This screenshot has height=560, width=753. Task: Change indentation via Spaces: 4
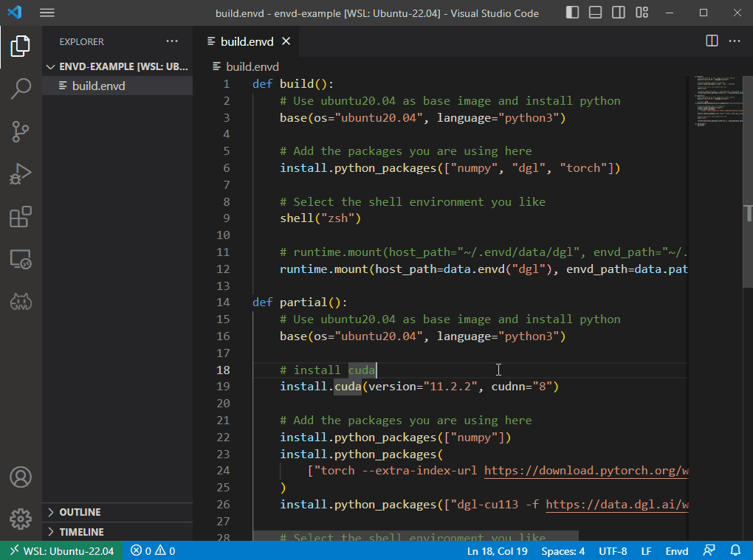tap(563, 551)
